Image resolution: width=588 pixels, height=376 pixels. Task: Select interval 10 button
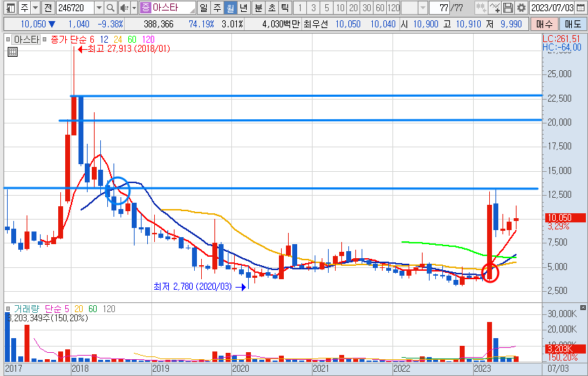(340, 8)
